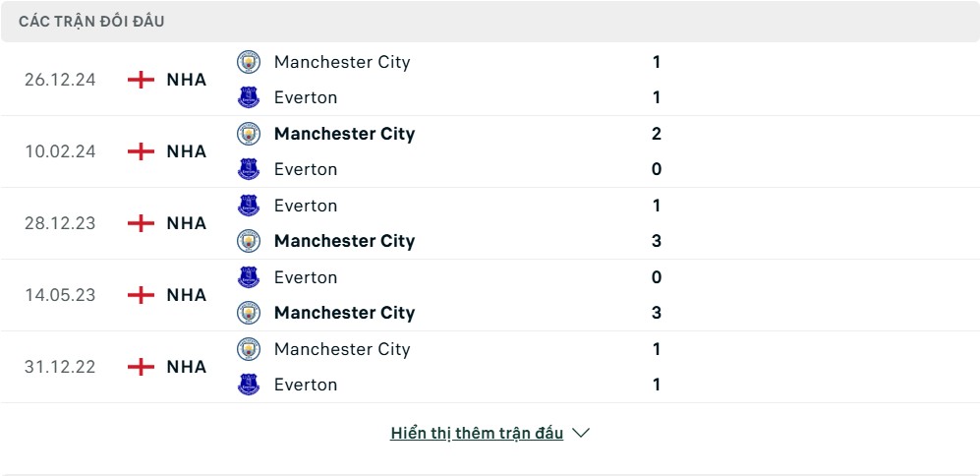This screenshot has height=476, width=980.
Task: Click Manchester City crest in 28.12.23 match
Action: click(249, 241)
